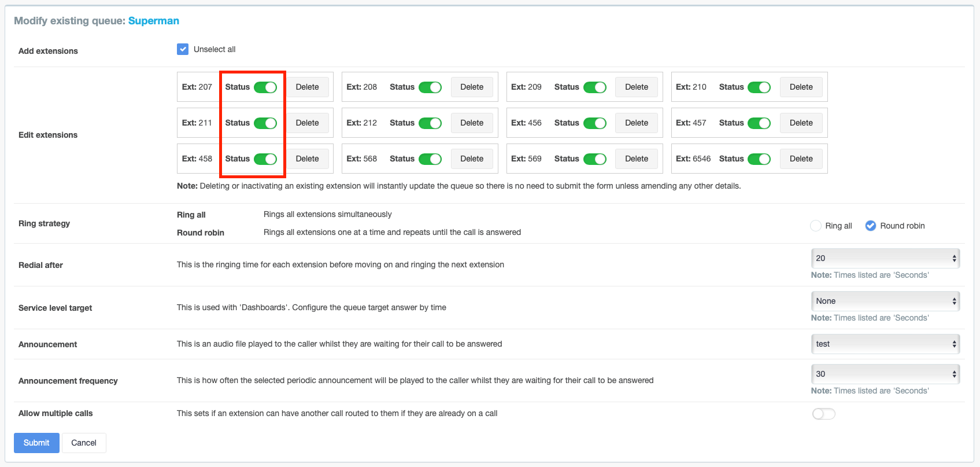Click the Ext: 456 label

coord(526,123)
